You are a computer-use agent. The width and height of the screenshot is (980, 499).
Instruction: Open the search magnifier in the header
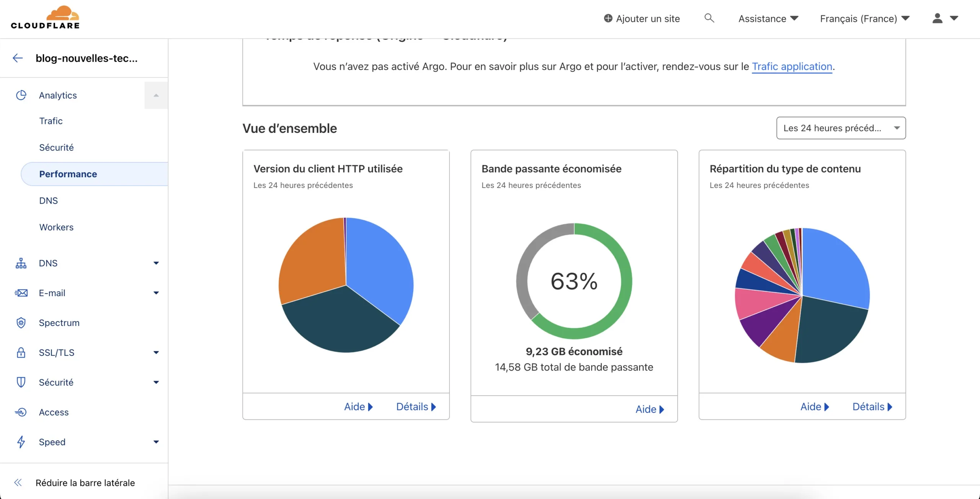709,18
